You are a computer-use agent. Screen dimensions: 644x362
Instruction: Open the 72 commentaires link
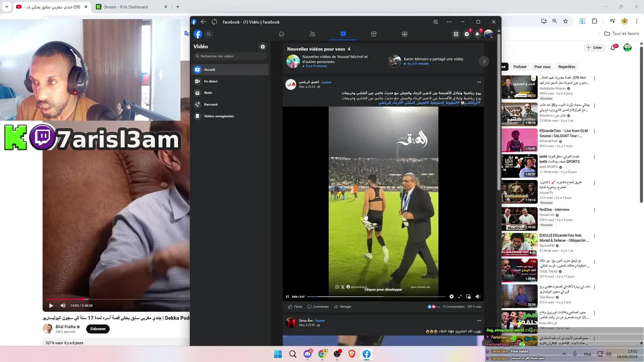(x=454, y=307)
